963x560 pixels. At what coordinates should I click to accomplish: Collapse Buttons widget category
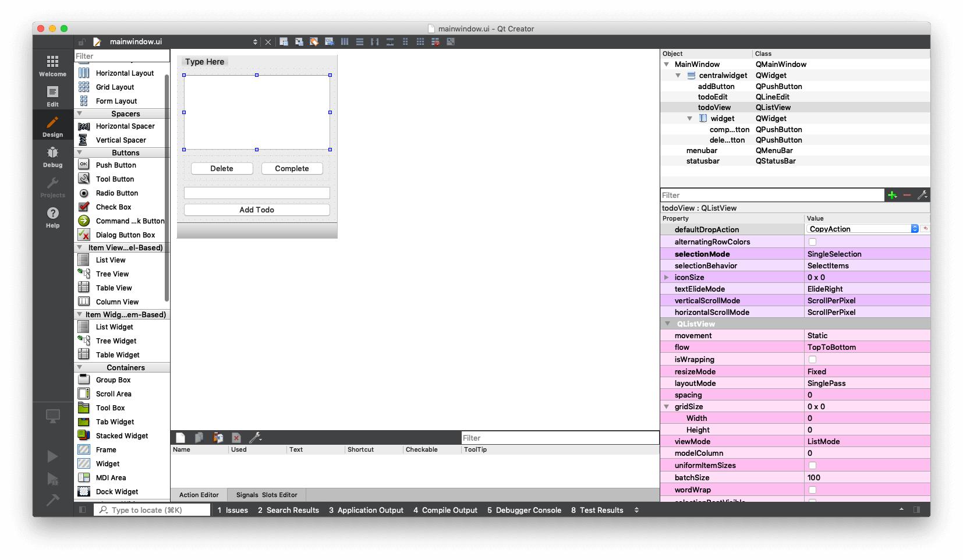coord(80,153)
